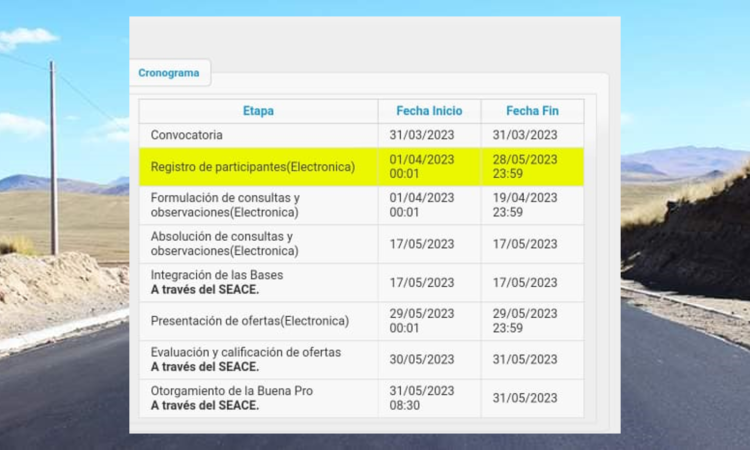Select Integración de las Bases stage
Viewport: 750px width, 450px height.
point(217,282)
